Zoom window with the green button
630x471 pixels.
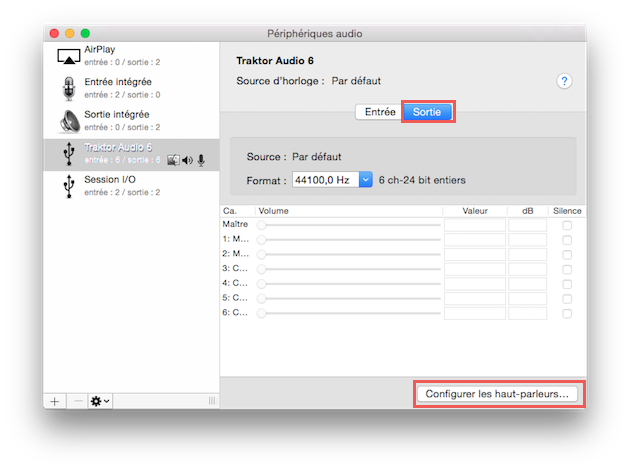click(85, 33)
